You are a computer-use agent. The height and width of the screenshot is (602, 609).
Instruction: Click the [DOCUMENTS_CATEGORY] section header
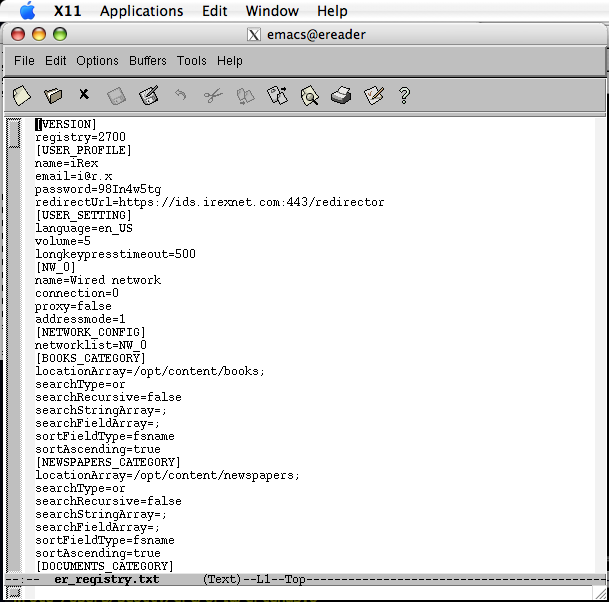click(104, 566)
